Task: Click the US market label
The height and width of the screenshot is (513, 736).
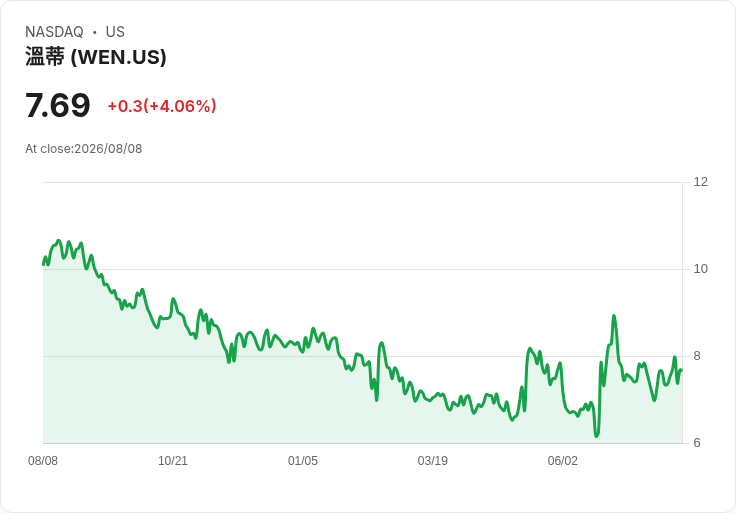Action: click(115, 32)
